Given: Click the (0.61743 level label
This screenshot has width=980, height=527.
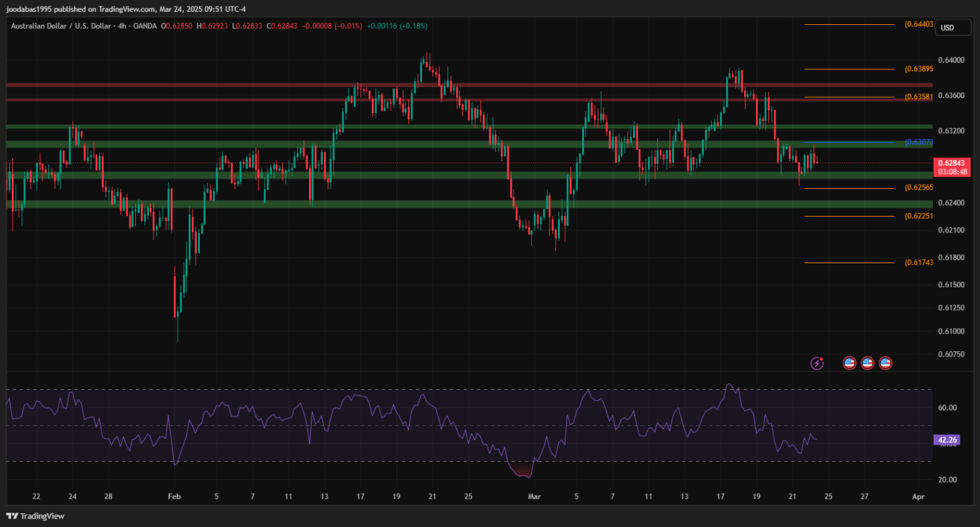Looking at the screenshot, I should coord(918,262).
